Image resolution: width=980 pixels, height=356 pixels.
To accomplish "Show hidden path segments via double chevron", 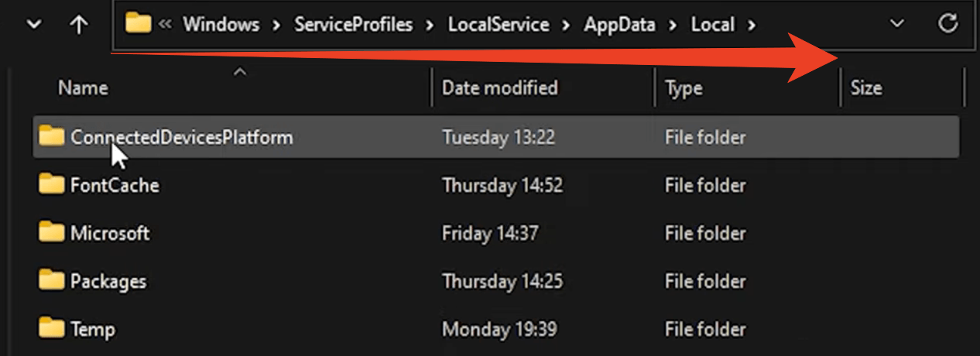I will pyautogui.click(x=164, y=25).
